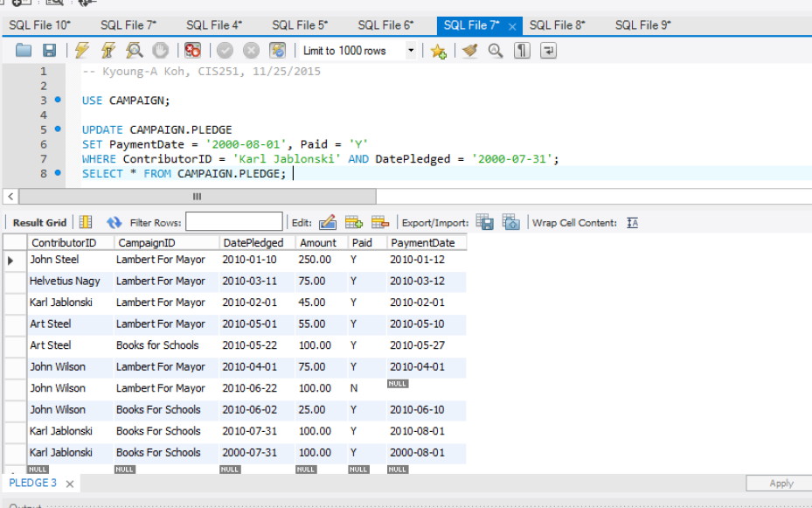Run the Explain plan magnifier-lightning icon
Image resolution: width=812 pixels, height=508 pixels.
tap(134, 51)
